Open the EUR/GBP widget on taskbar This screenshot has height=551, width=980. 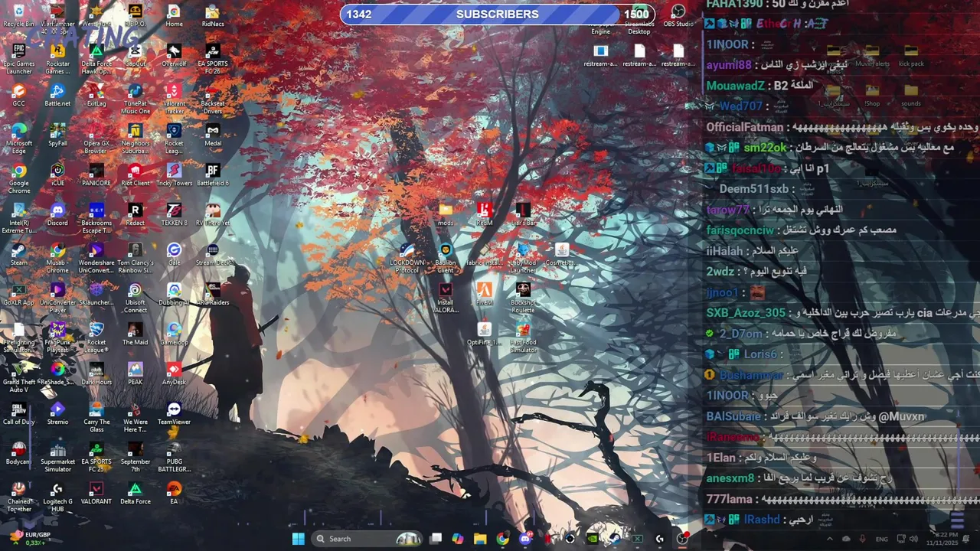[x=31, y=539]
